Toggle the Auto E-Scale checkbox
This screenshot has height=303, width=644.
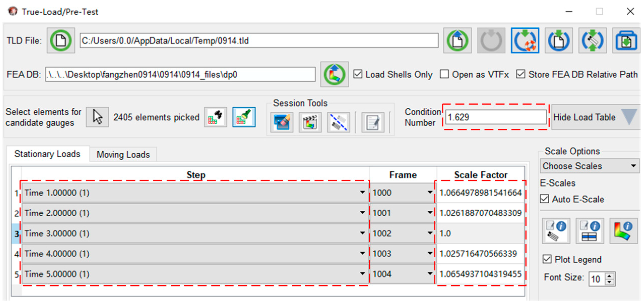(544, 199)
